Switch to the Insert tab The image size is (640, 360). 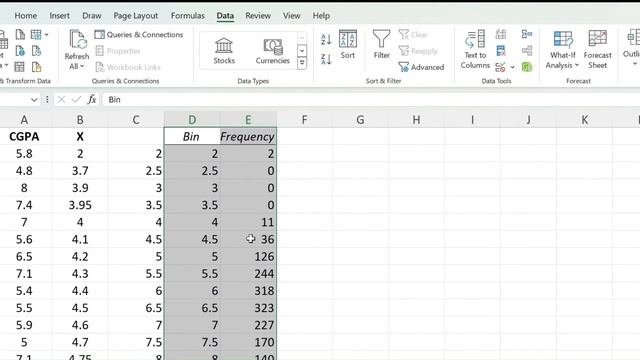60,16
